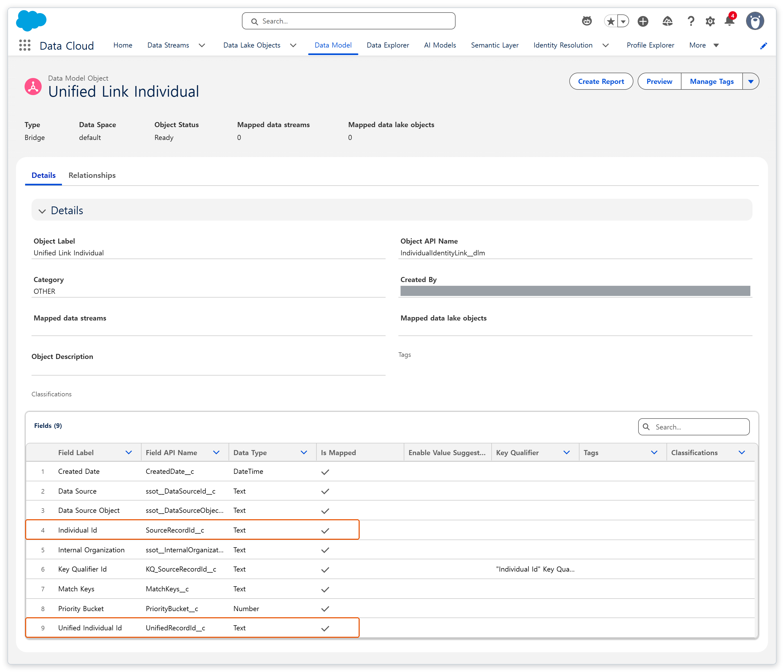This screenshot has width=784, height=672.
Task: Expand the Data Streams tab menu chevron
Action: pos(202,45)
